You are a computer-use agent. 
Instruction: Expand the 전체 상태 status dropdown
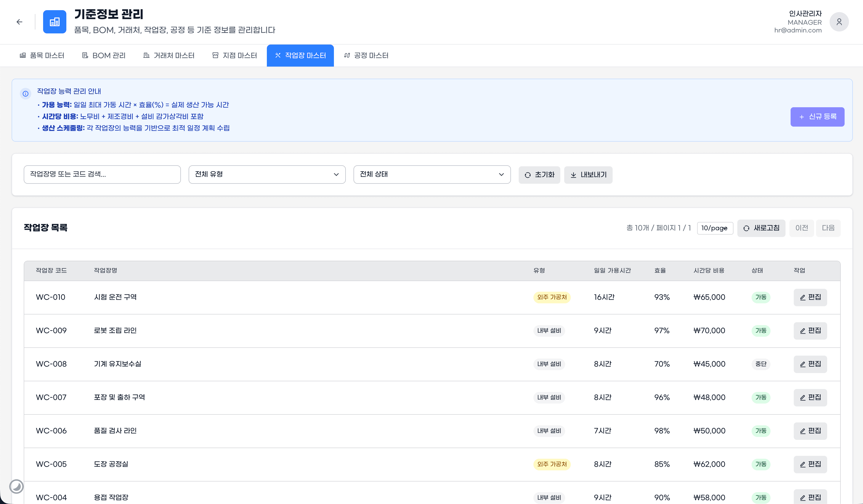(432, 175)
